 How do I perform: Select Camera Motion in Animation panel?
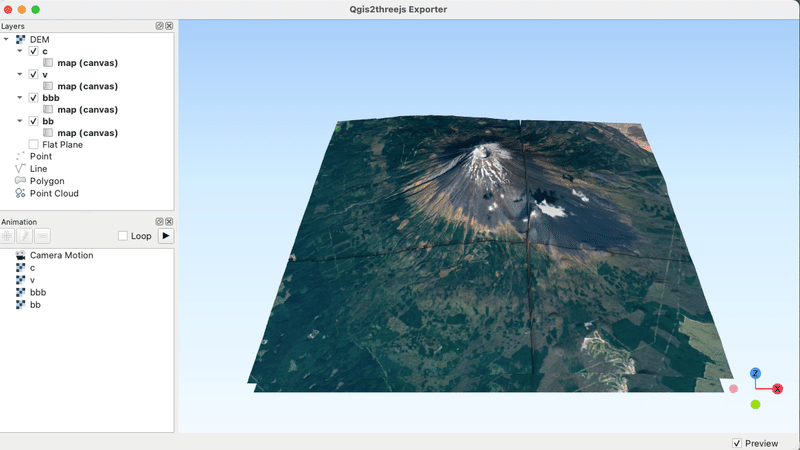pyautogui.click(x=62, y=255)
